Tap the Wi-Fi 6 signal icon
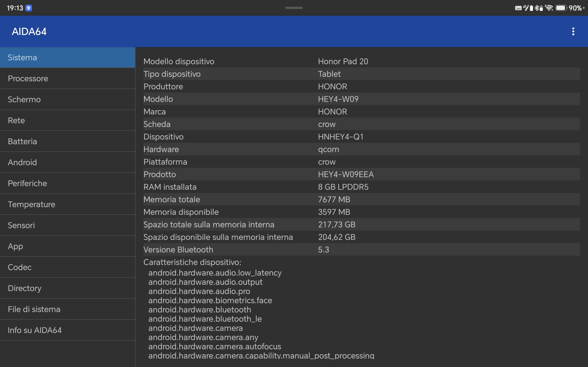 coord(549,8)
